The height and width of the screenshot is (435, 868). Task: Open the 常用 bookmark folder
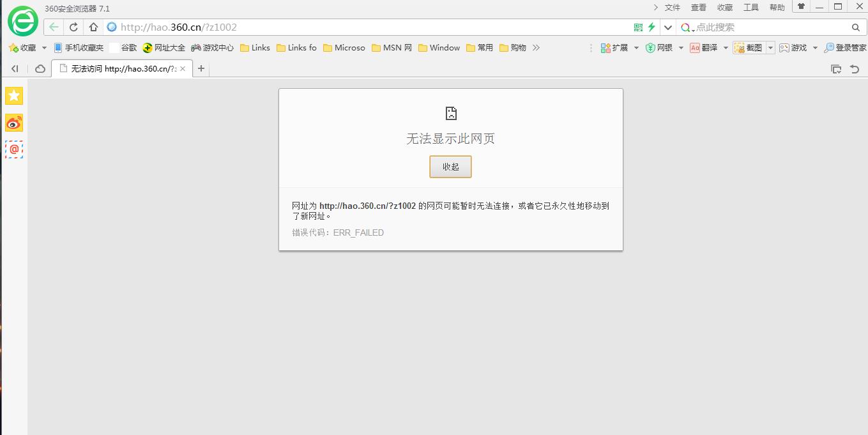click(480, 48)
